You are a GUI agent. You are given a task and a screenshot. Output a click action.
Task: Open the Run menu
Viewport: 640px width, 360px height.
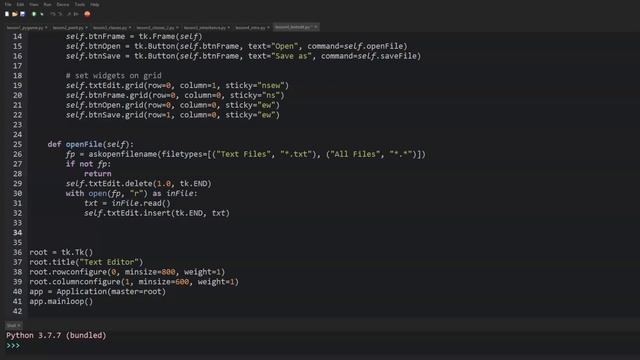(x=47, y=4)
